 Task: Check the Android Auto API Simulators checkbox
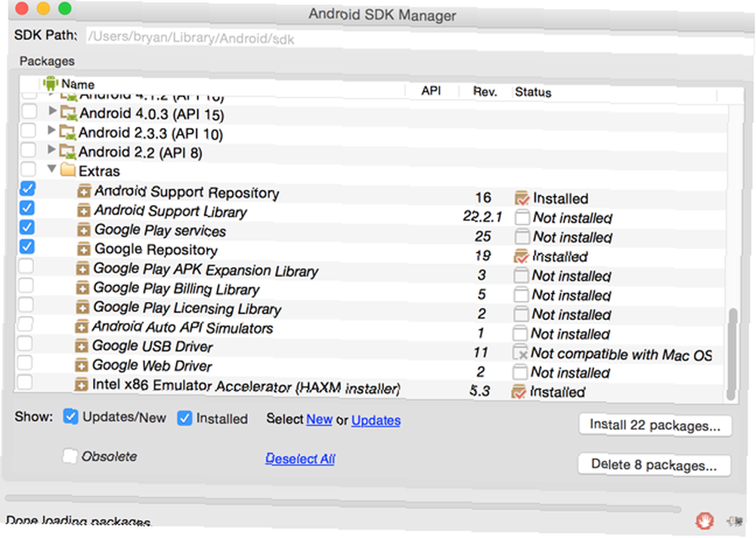[x=25, y=324]
